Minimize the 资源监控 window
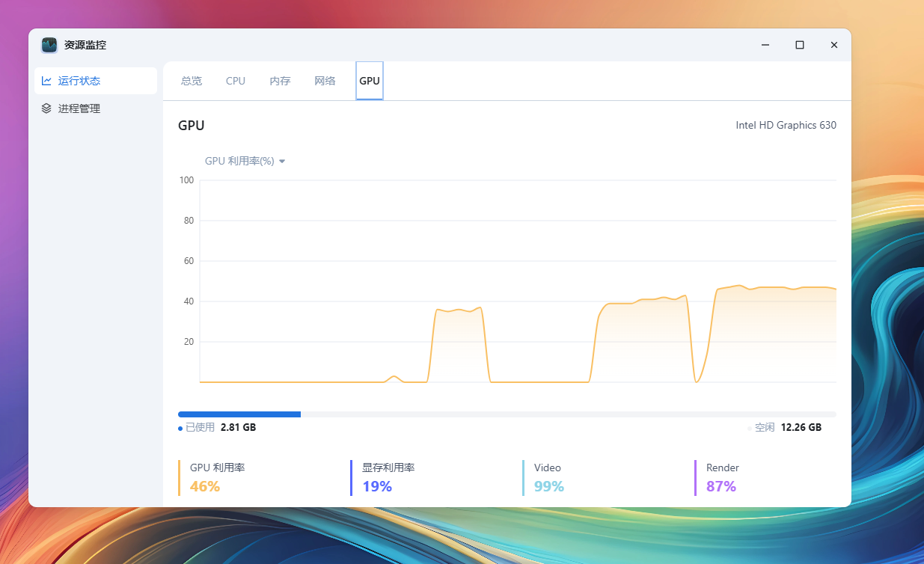Image resolution: width=924 pixels, height=564 pixels. pyautogui.click(x=765, y=45)
